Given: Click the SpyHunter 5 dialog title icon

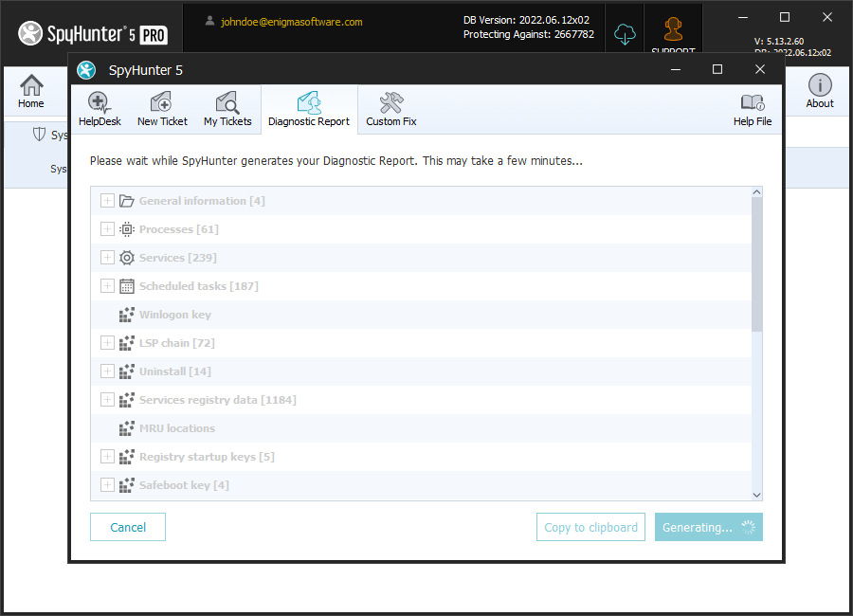Looking at the screenshot, I should click(x=86, y=69).
